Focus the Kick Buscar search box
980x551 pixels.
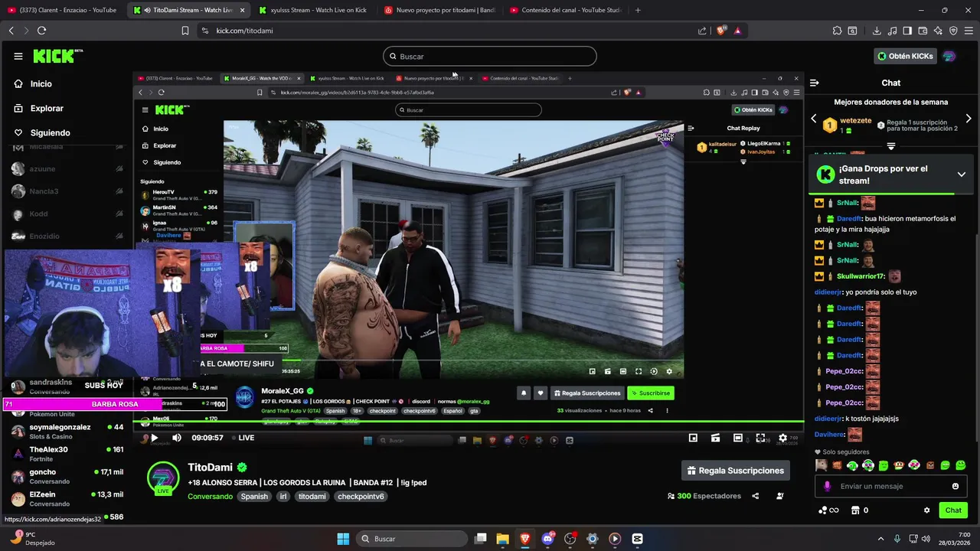(x=490, y=56)
